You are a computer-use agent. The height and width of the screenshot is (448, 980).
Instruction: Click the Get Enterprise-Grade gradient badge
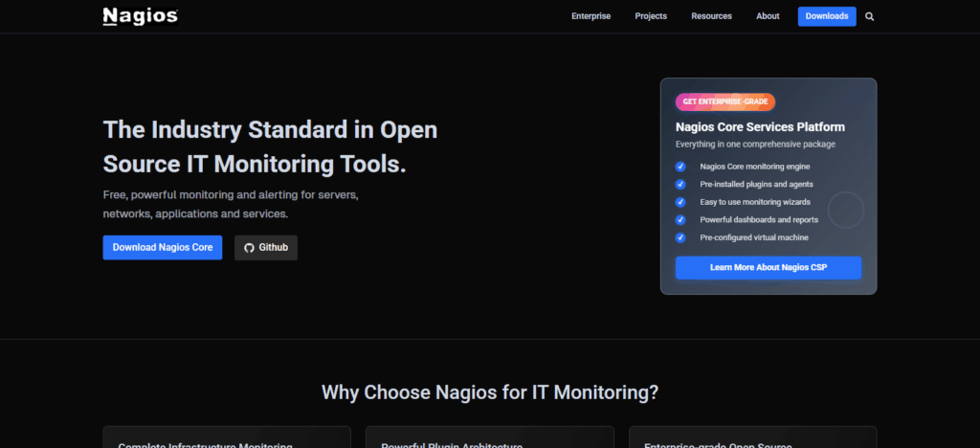click(x=724, y=101)
